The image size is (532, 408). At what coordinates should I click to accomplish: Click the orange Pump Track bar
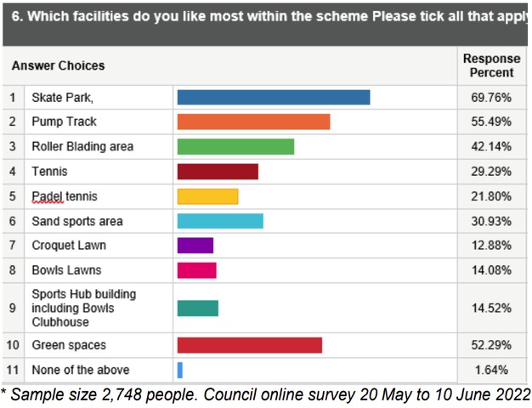point(253,122)
